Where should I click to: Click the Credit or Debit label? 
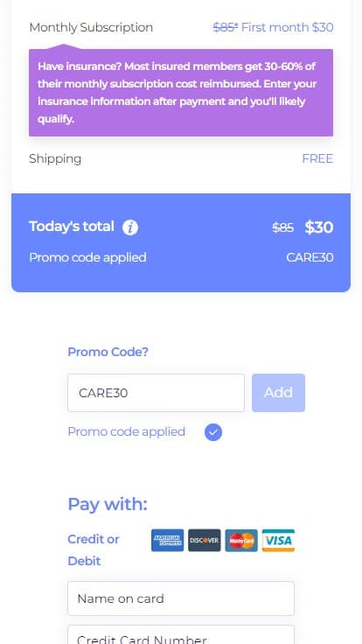(x=94, y=550)
